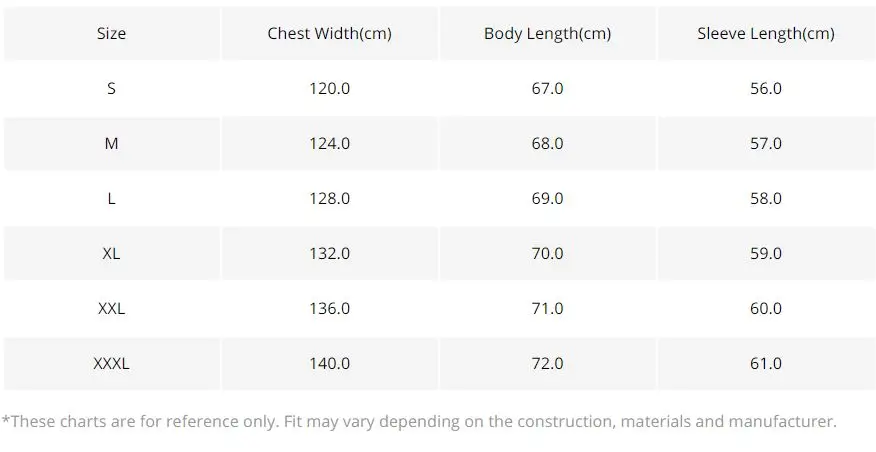Select the Chest Width(cm) header
The height and width of the screenshot is (452, 876).
point(330,34)
